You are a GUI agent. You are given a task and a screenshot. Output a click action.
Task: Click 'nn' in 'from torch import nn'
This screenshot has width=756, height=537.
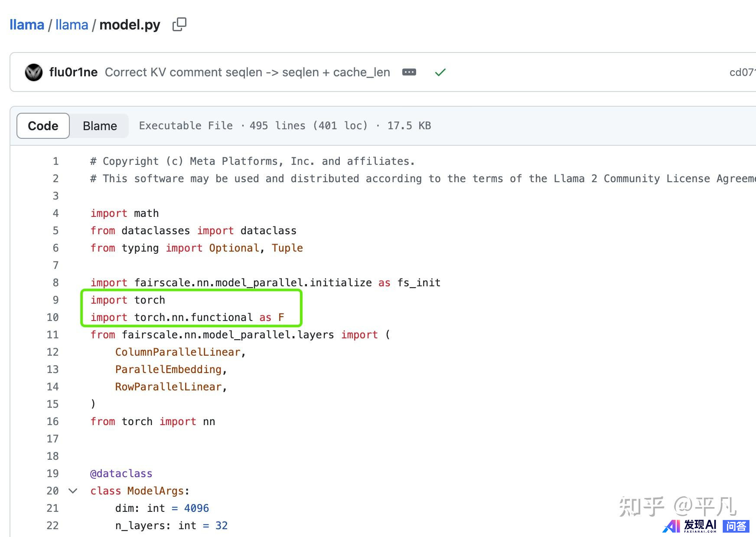[x=209, y=422]
